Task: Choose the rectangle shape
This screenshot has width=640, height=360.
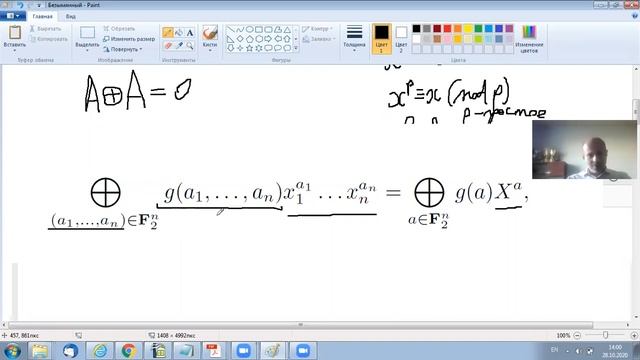Action: (x=258, y=30)
